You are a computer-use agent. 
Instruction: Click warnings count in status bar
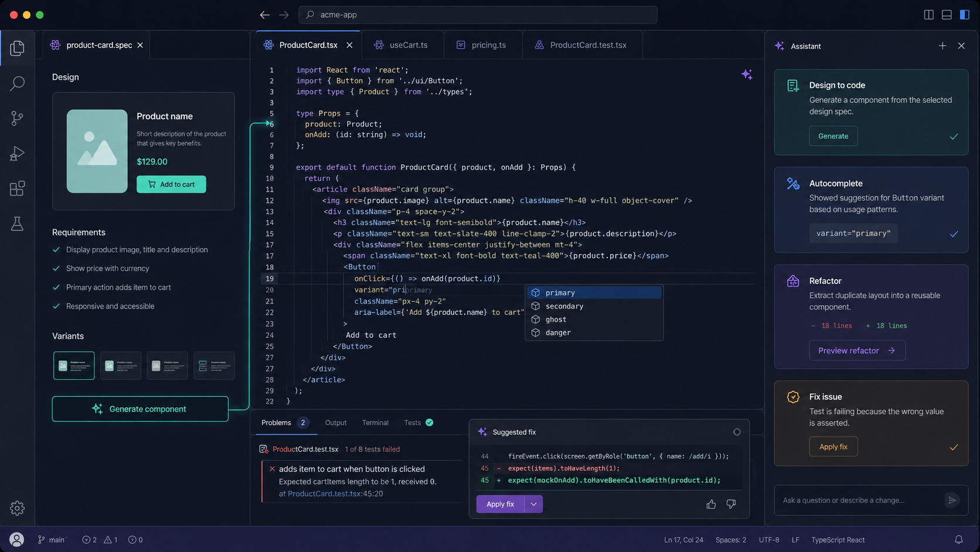point(111,540)
